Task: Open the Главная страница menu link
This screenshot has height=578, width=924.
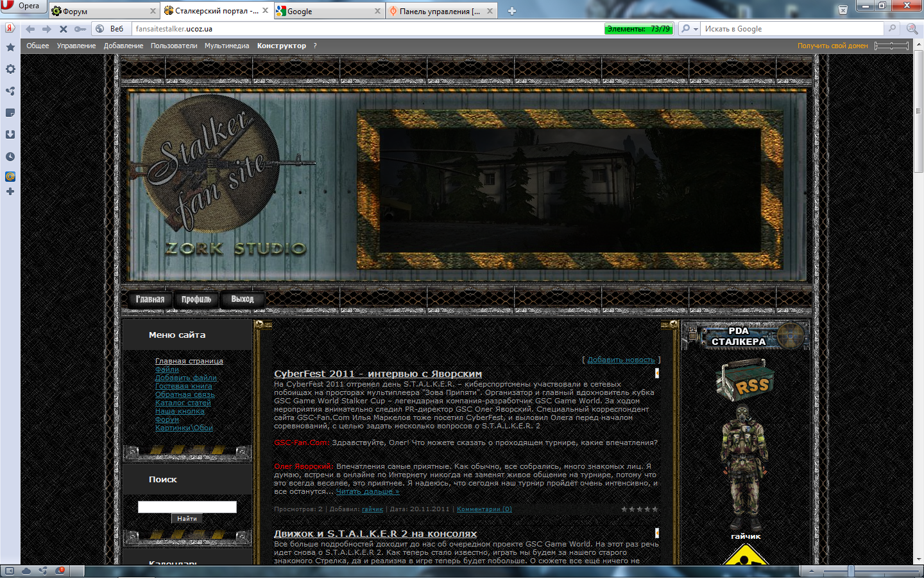Action: 189,361
